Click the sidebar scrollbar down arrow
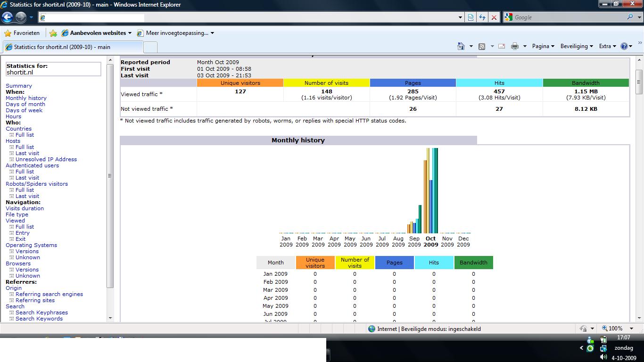Viewport: 644px width, 362px height. (110, 318)
